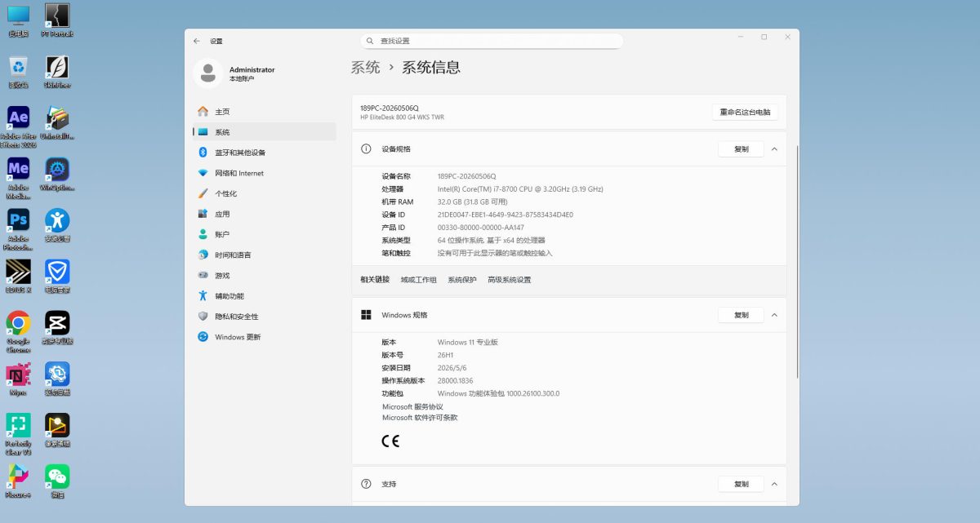The width and height of the screenshot is (980, 523).
Task: Go back using the arrow button
Action: pyautogui.click(x=197, y=41)
